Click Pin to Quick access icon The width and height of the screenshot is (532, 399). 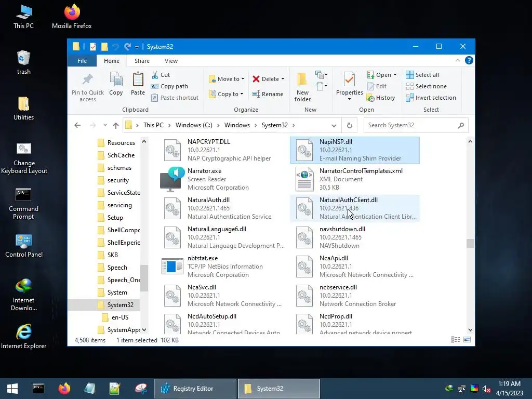(x=87, y=87)
